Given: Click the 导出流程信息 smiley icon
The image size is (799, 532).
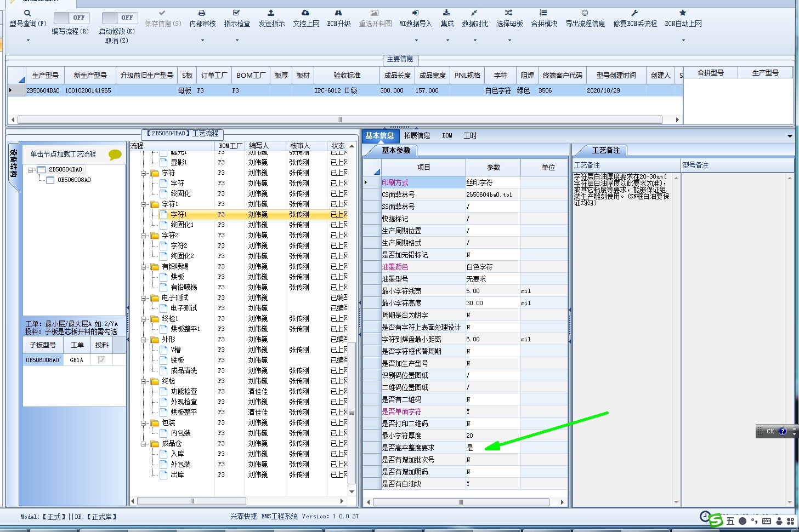Looking at the screenshot, I should [585, 13].
